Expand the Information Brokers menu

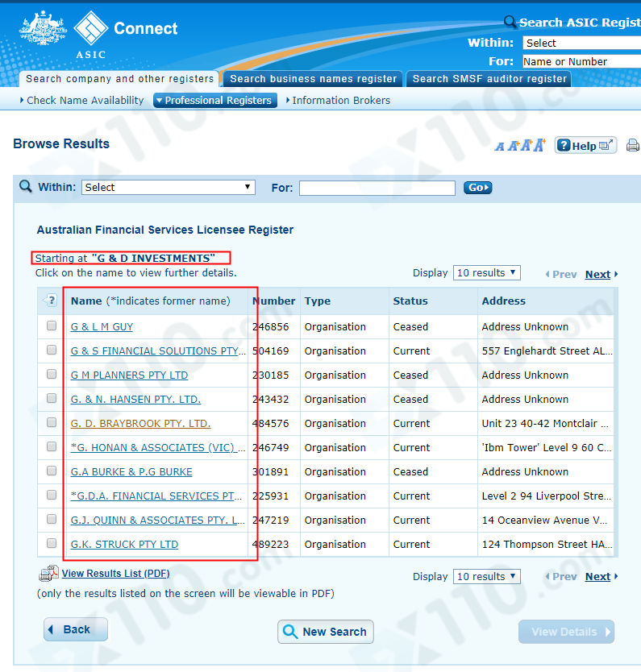coord(339,100)
